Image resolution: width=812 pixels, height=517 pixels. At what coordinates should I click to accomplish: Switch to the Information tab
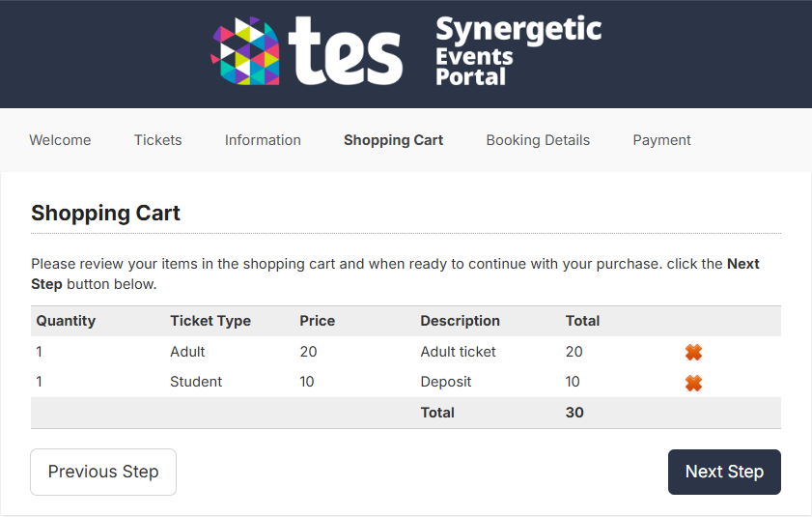[263, 140]
